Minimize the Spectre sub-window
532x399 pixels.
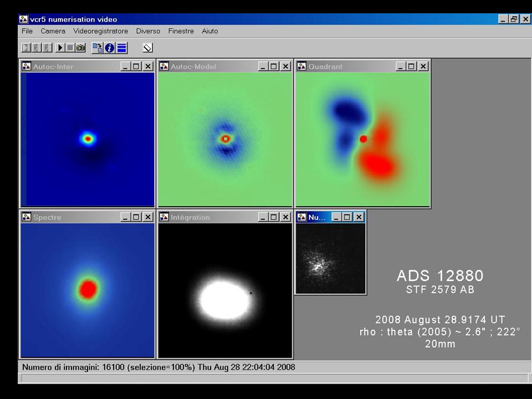pos(125,217)
